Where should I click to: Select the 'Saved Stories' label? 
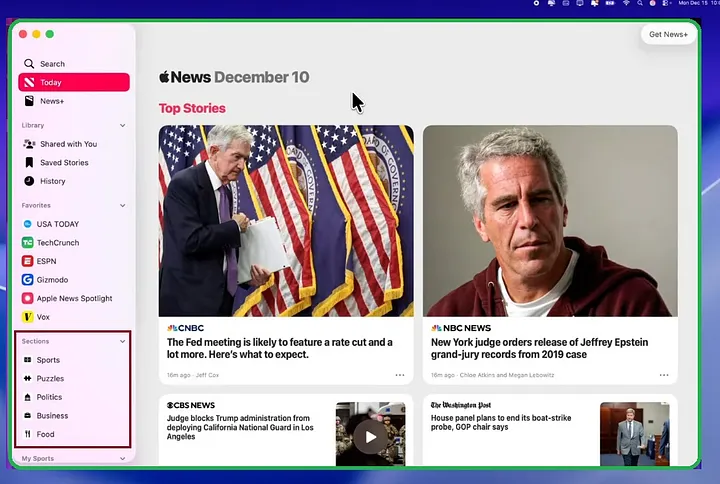(x=64, y=163)
